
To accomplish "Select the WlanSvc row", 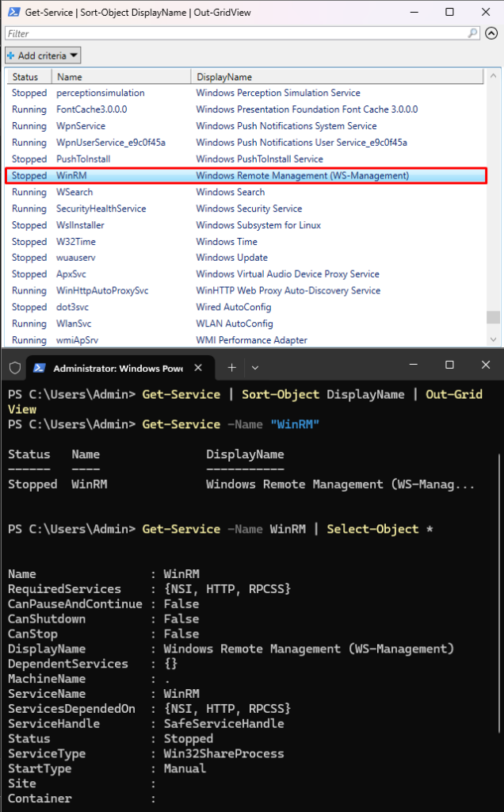I will point(246,324).
